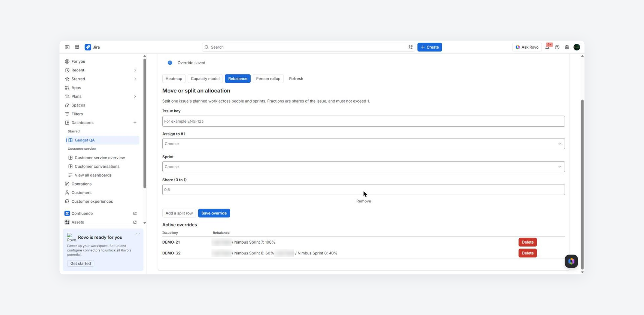Viewport: 644px width, 315px height.
Task: Open the Assign to #1 dropdown
Action: pos(363,144)
